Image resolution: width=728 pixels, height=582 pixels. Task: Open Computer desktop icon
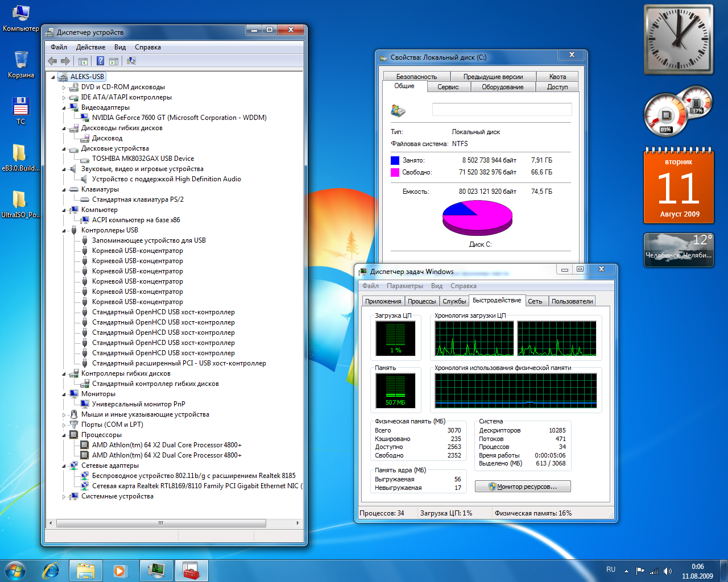coord(21,18)
